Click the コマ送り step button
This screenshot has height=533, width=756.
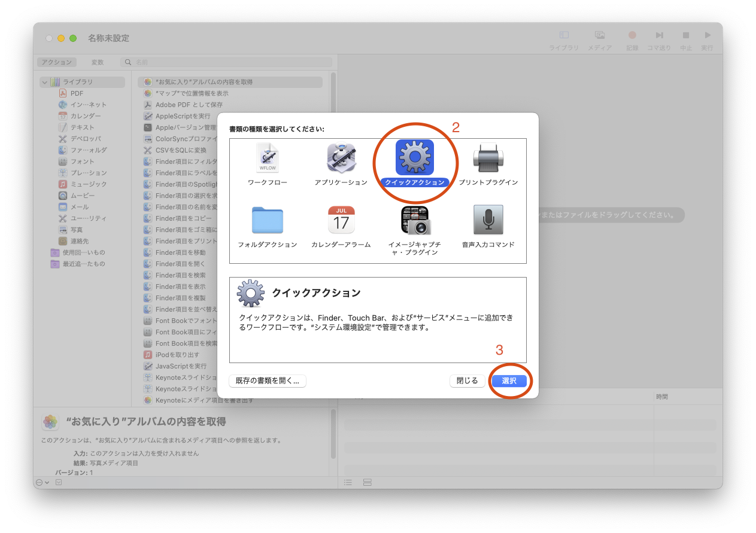(x=659, y=40)
